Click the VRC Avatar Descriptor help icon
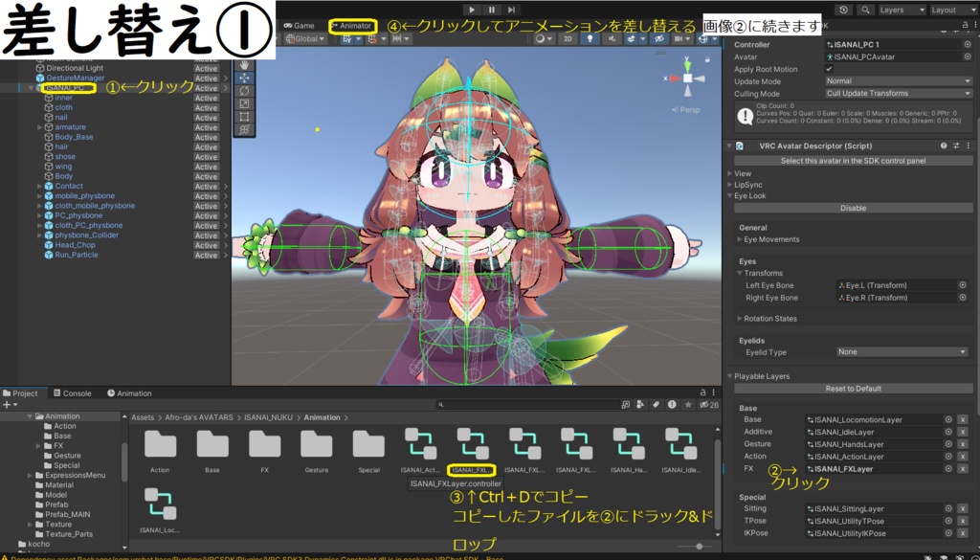This screenshot has height=560, width=980. 944,146
